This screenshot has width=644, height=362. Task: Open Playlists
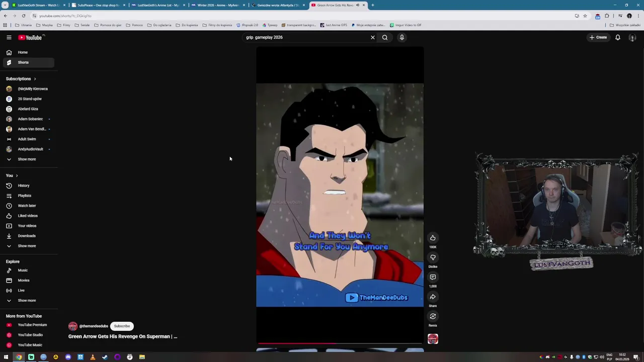pos(29,196)
